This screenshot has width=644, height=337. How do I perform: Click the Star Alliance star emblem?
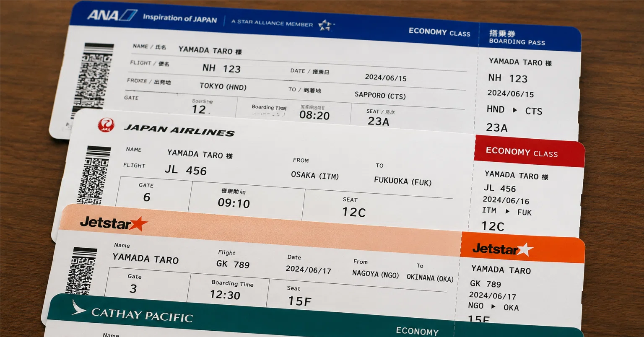pyautogui.click(x=325, y=25)
